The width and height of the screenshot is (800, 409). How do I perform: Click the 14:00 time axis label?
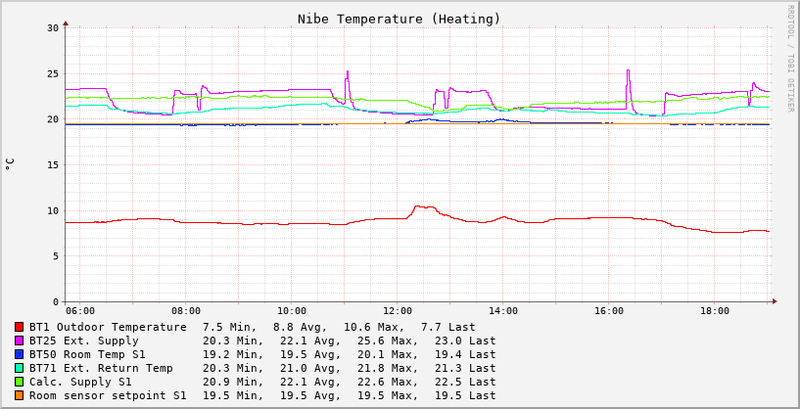tap(503, 311)
